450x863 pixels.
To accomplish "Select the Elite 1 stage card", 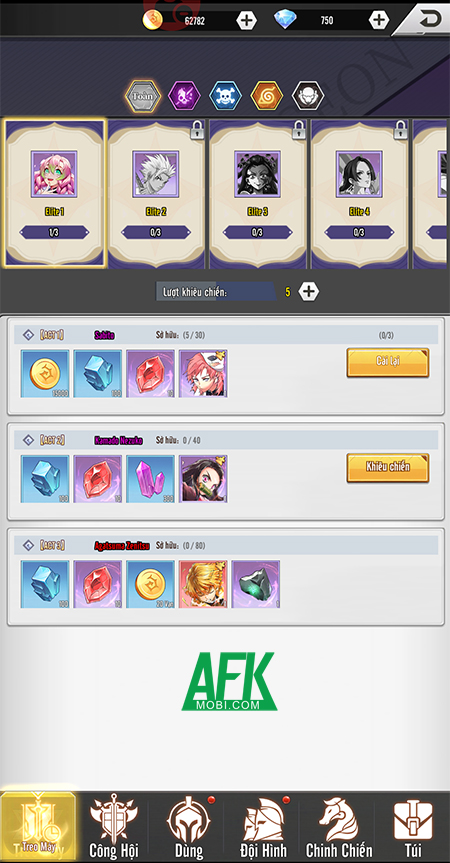I will [x=54, y=194].
